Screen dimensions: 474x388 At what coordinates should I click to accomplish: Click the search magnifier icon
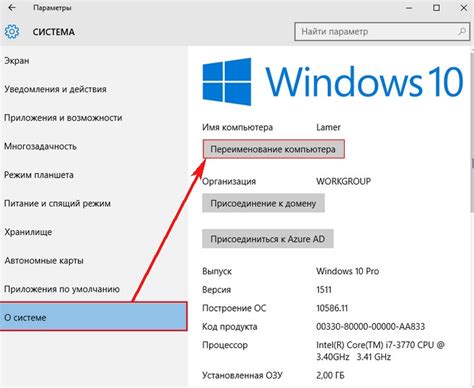[x=462, y=31]
